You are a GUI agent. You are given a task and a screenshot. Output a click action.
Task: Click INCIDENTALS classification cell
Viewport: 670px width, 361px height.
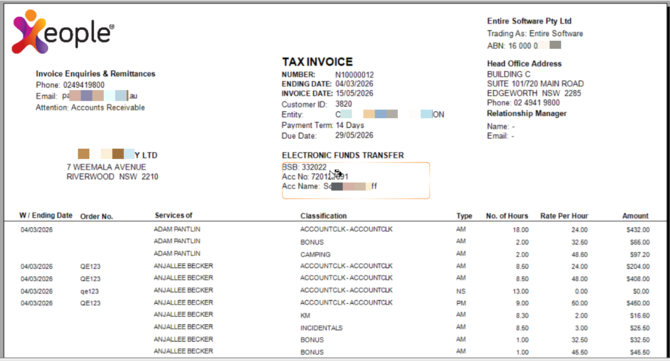321,328
